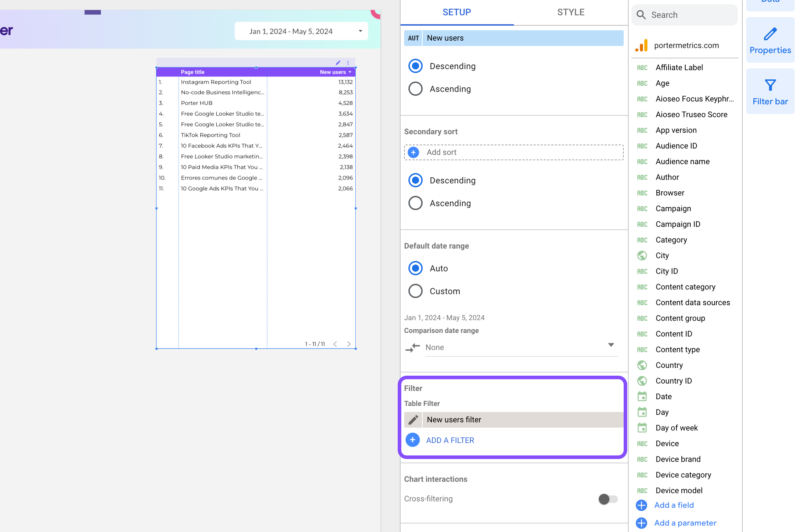Toggle the Cross-filtering switch

pos(608,499)
